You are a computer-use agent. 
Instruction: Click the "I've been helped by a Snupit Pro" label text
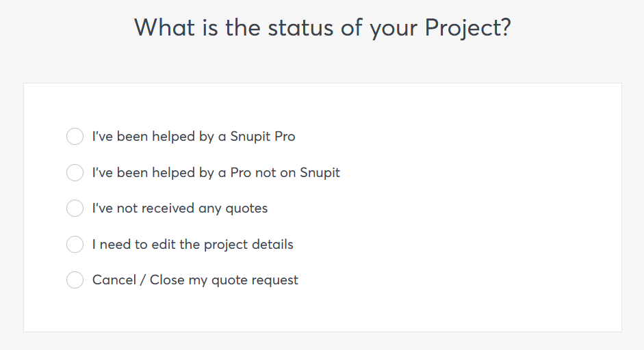coord(194,137)
